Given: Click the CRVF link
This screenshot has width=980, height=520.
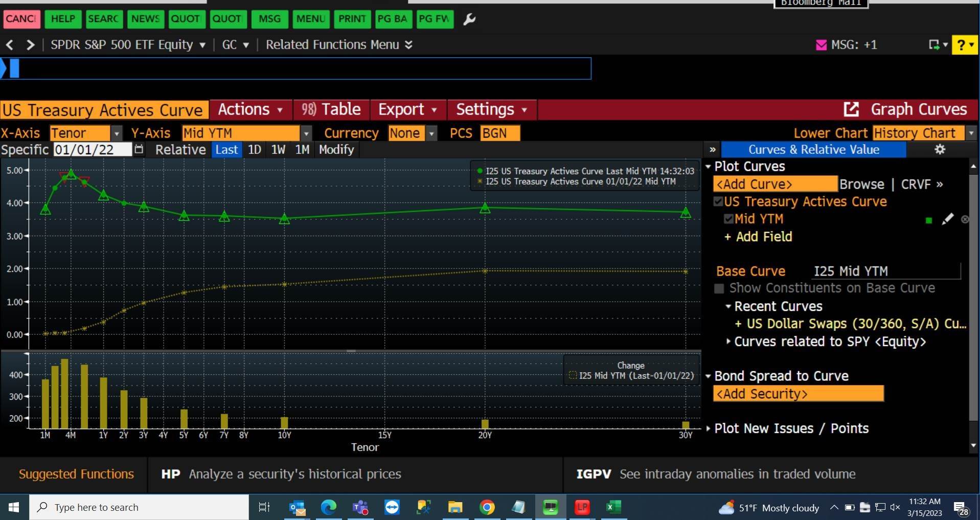Looking at the screenshot, I should coord(922,184).
